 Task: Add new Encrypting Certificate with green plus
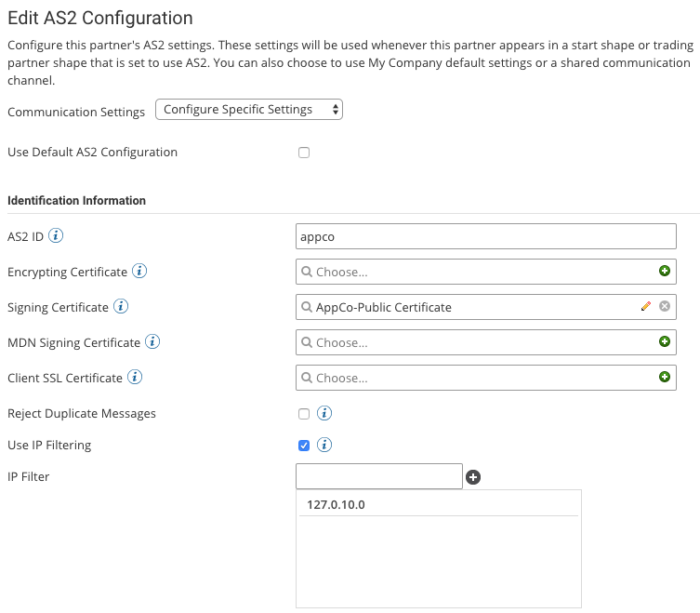tap(664, 272)
